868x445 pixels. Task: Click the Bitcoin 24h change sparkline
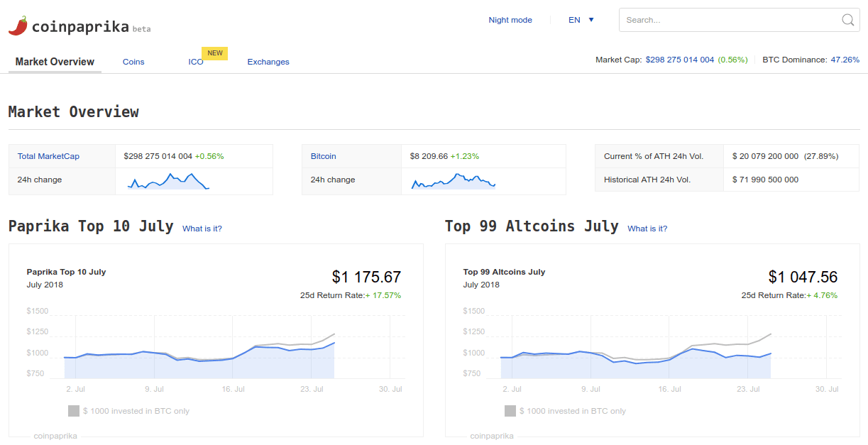coord(454,182)
